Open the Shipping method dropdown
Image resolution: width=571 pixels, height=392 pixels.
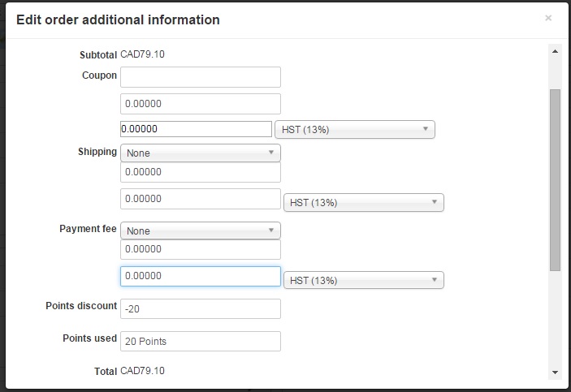pyautogui.click(x=200, y=153)
